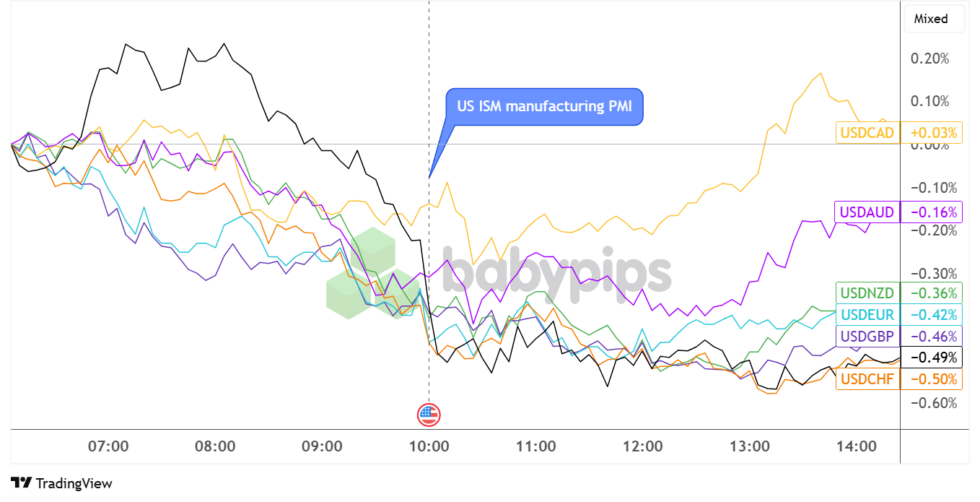Viewport: 980px width, 502px height.
Task: Click the -0.16% USDAUD value tag
Action: 933,212
